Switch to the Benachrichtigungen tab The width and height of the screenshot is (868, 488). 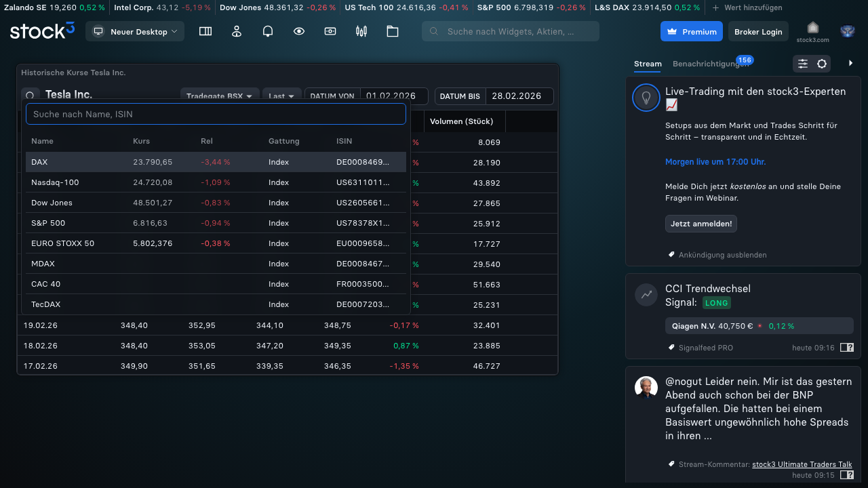tap(710, 64)
